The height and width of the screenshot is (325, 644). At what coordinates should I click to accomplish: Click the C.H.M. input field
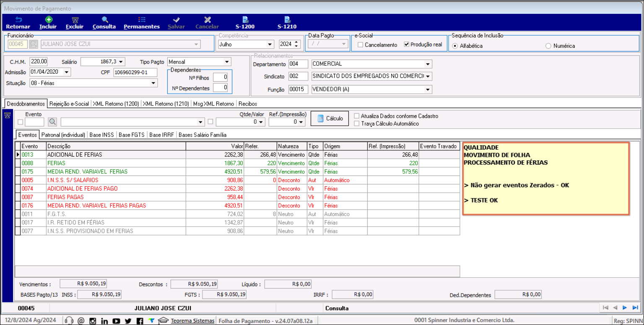coord(39,62)
